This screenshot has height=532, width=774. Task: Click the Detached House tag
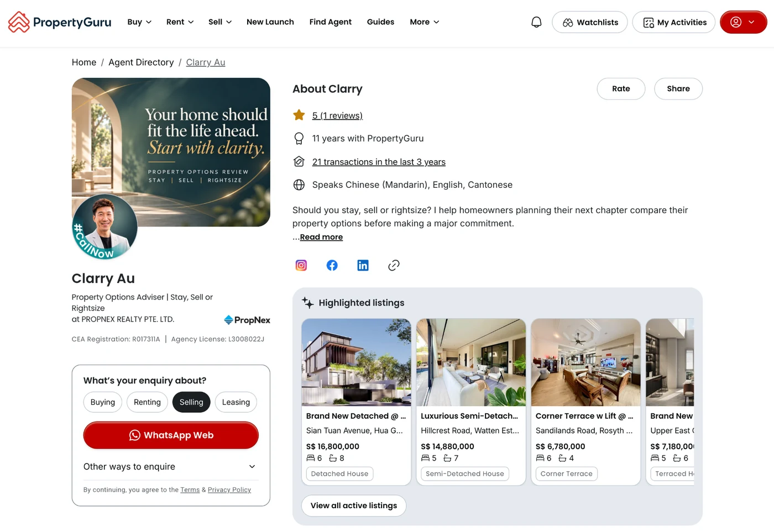pyautogui.click(x=339, y=474)
